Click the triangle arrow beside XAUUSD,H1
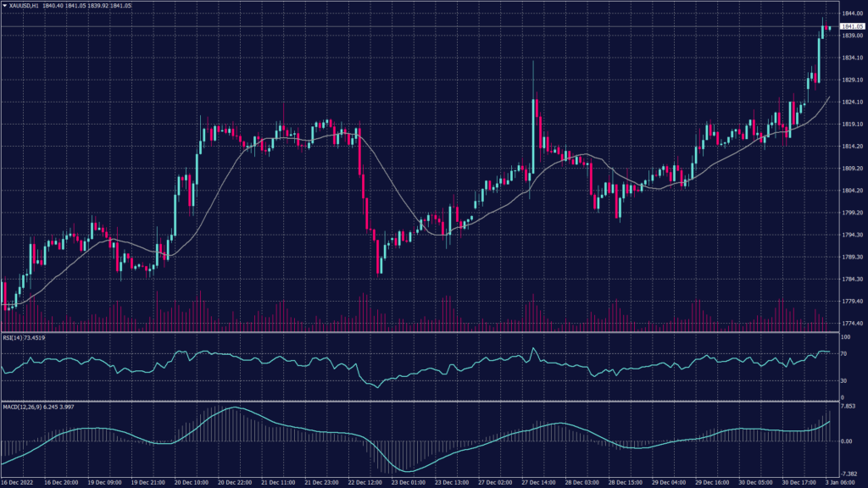This screenshot has height=488, width=868. pyautogui.click(x=4, y=5)
